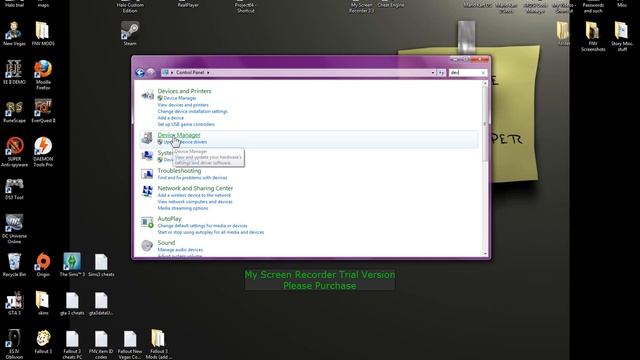Open Network and Sharing Center heading

click(195, 188)
